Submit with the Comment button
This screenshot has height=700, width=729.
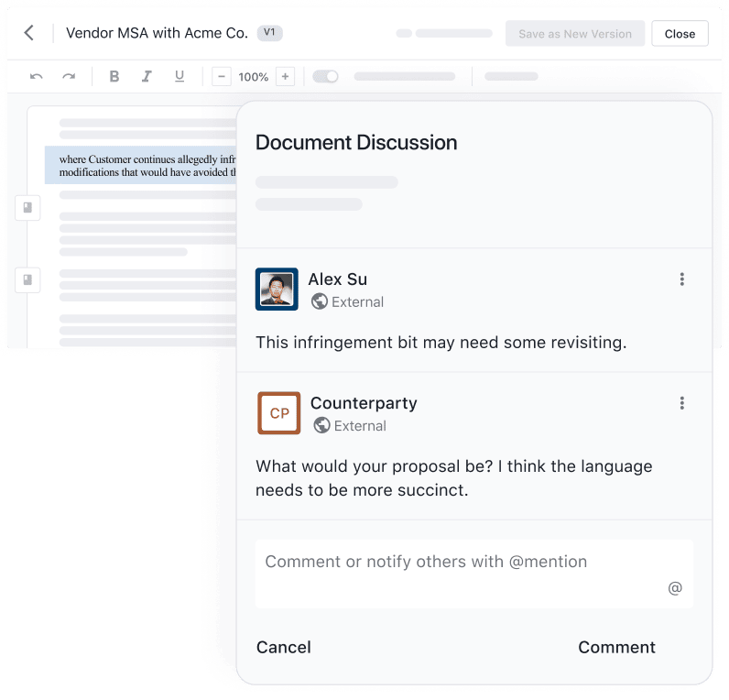coord(616,648)
